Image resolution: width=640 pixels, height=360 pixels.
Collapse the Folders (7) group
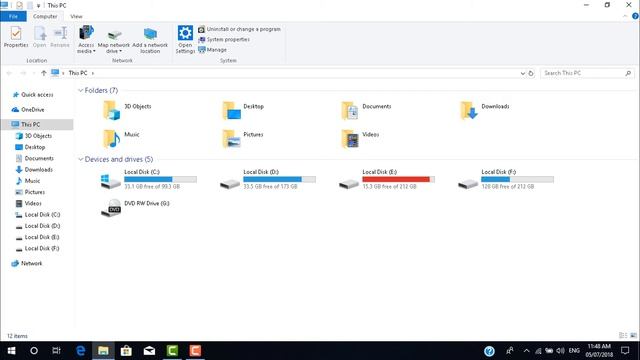[80, 91]
